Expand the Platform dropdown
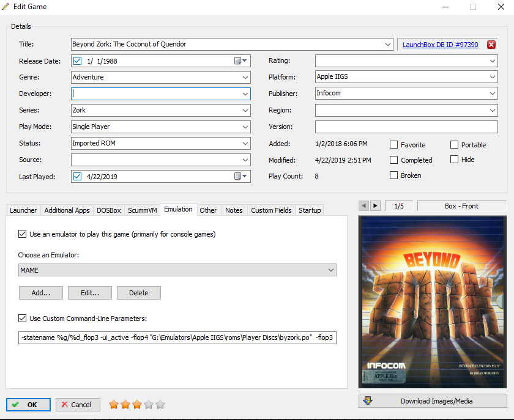Screen dimensions: 514x420 tap(493, 77)
